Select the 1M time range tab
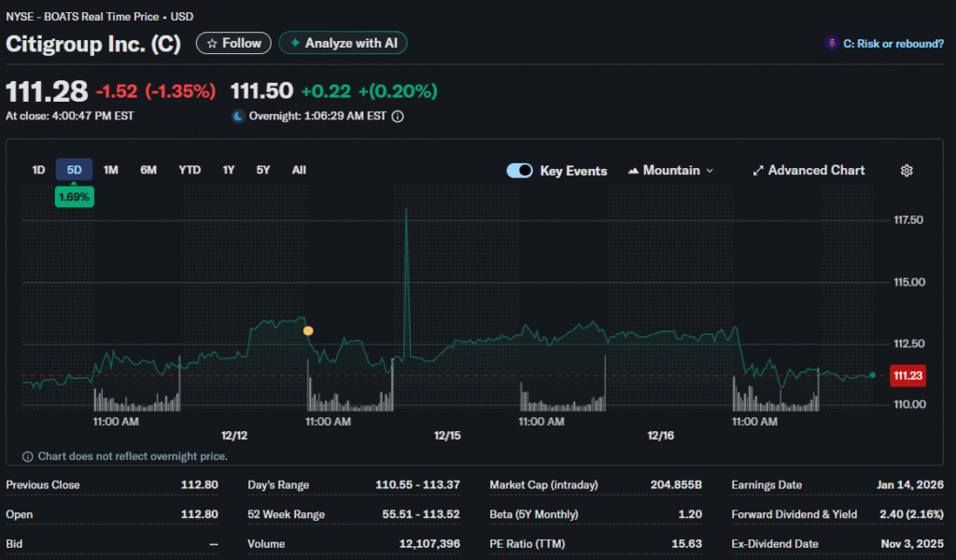The width and height of the screenshot is (956, 560). pos(111,170)
